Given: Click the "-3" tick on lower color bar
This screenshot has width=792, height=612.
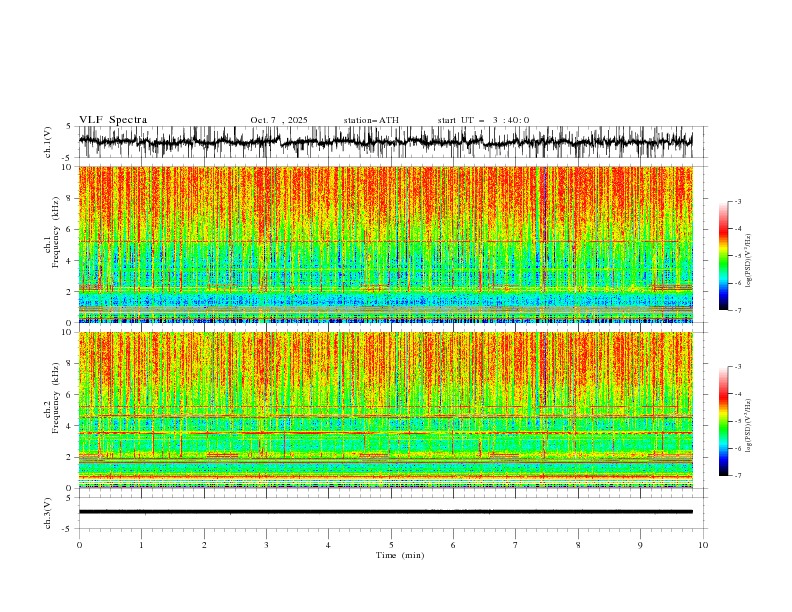Looking at the screenshot, I should [737, 367].
